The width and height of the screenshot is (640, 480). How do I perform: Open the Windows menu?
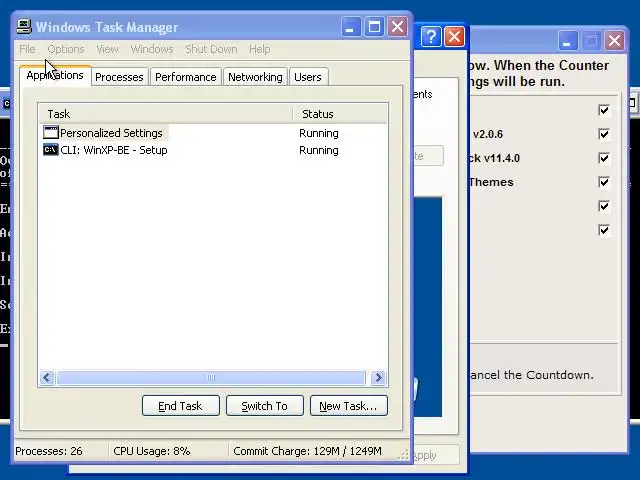coord(152,49)
